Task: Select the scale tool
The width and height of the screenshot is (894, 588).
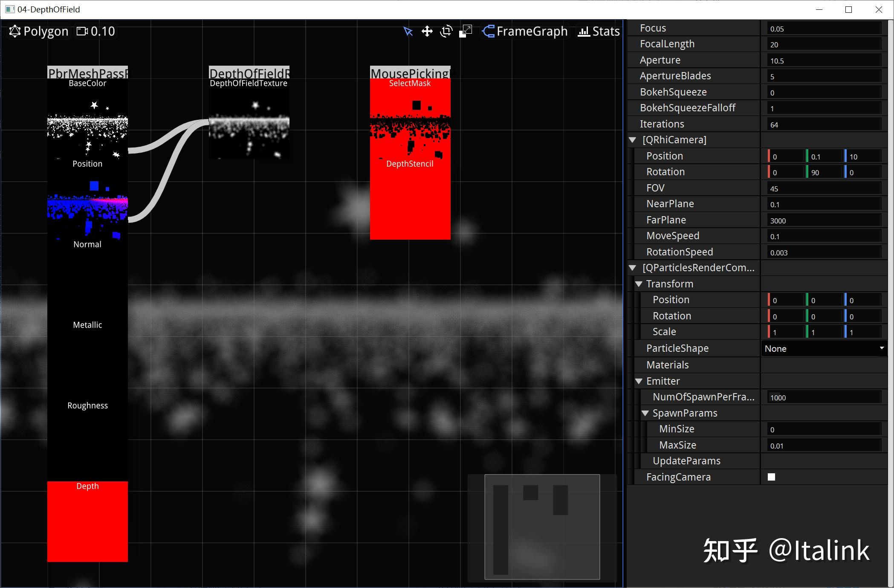Action: (466, 31)
